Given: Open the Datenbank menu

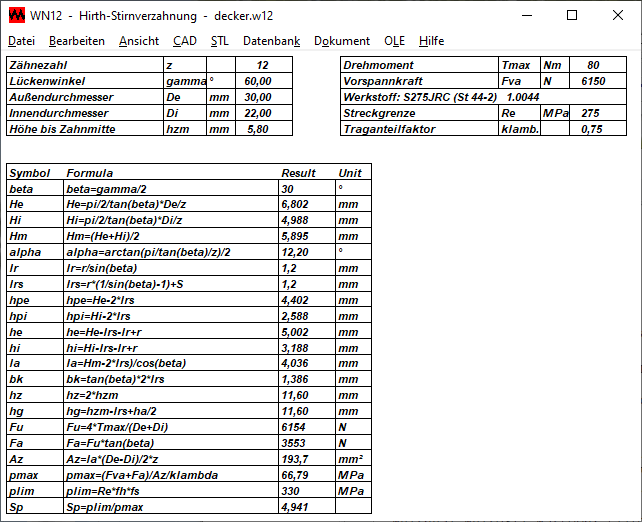Looking at the screenshot, I should coord(271,41).
